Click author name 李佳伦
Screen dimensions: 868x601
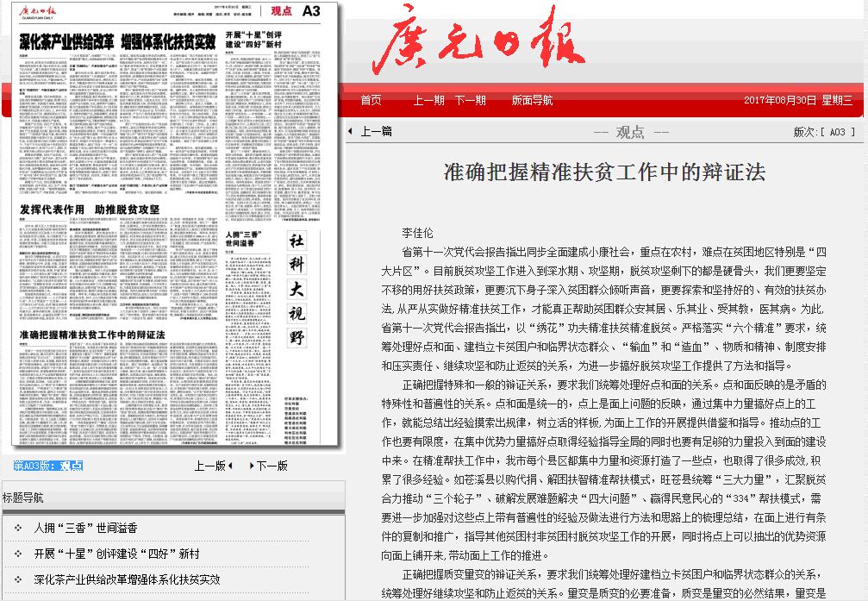(x=417, y=233)
